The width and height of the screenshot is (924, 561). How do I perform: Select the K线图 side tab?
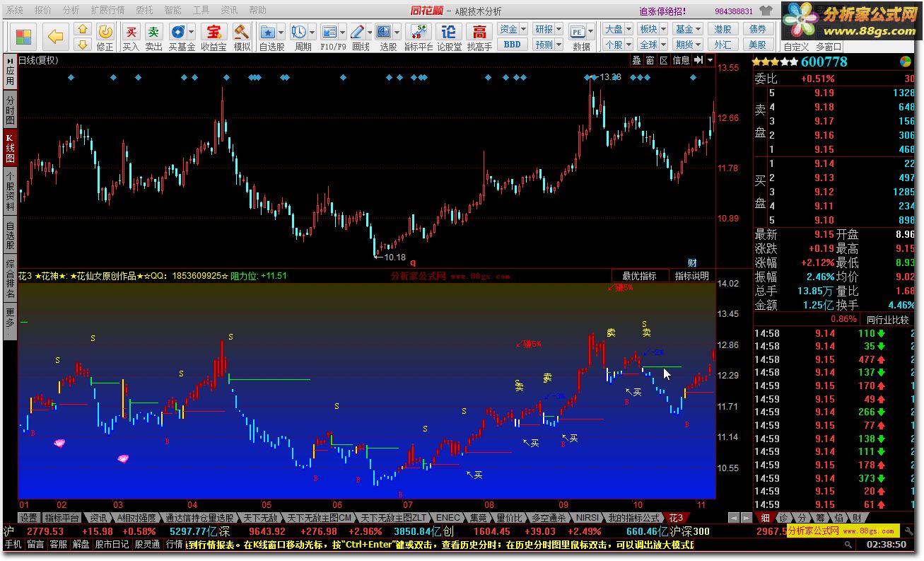(x=10, y=147)
